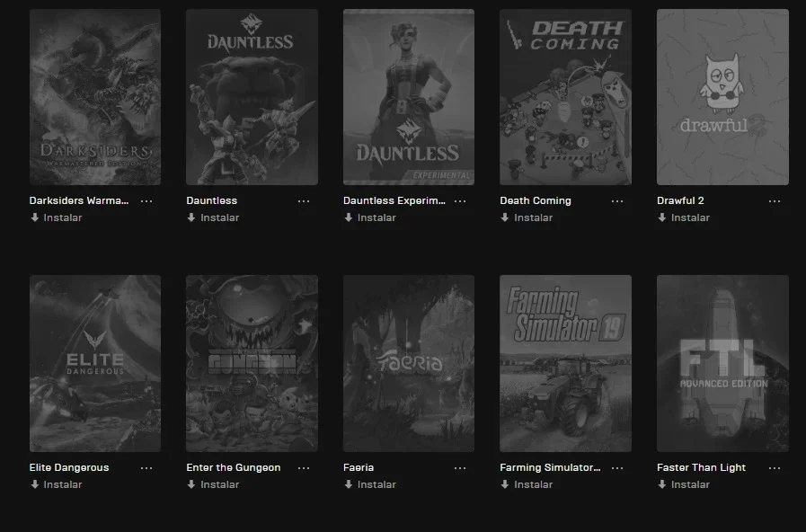This screenshot has height=532, width=806.
Task: Open options menu for Darksiders Warmastered
Action: (146, 201)
